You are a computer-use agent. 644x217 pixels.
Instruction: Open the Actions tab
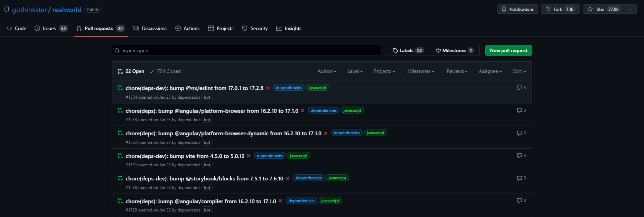187,28
